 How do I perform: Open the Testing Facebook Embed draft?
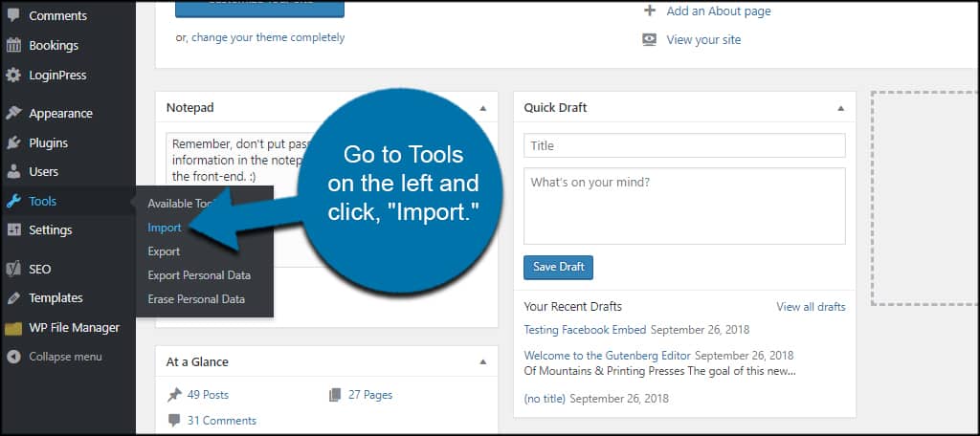(586, 329)
